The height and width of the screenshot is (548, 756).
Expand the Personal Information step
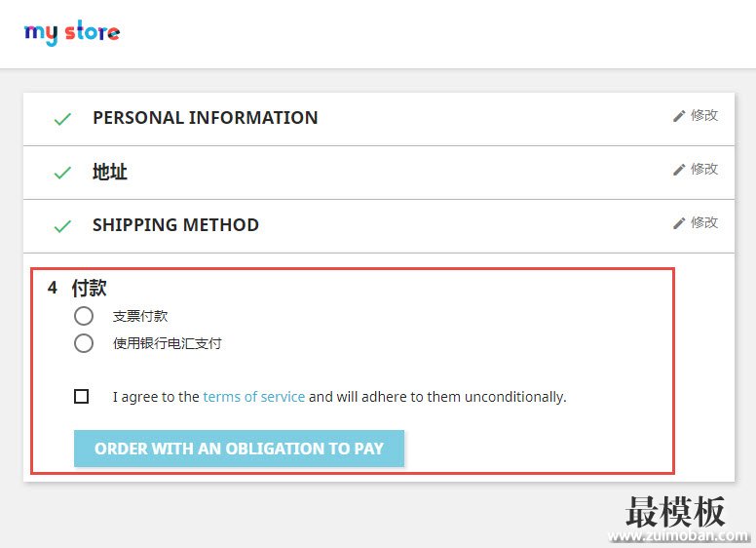[x=206, y=118]
